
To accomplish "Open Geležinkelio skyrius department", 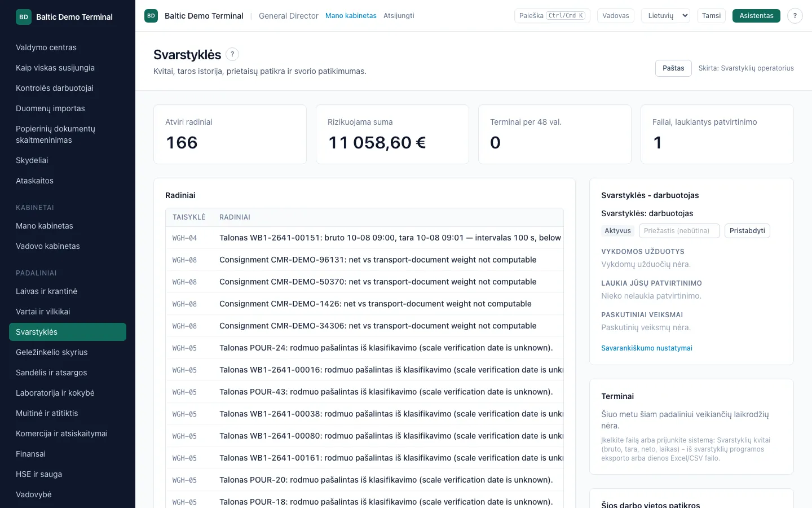I will pos(68,352).
